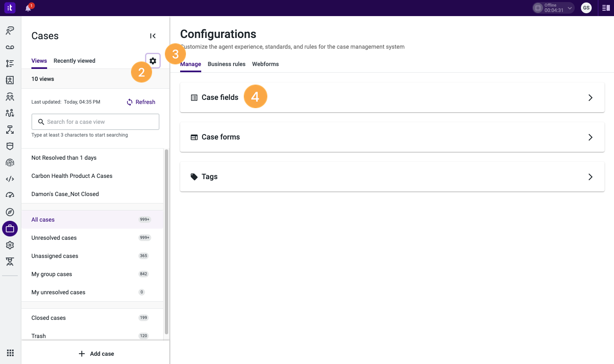Open the apps grid launcher icon
The height and width of the screenshot is (364, 614).
[10, 353]
